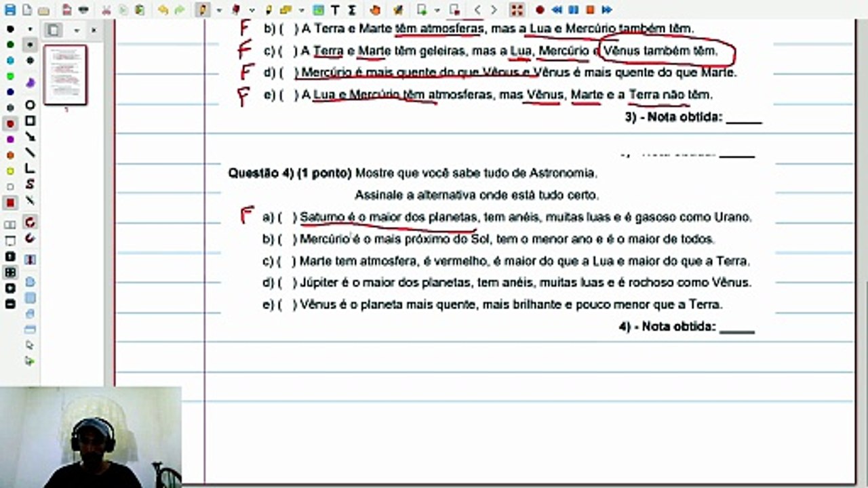
Task: Toggle shape fill with purple blob icon
Action: 31,82
